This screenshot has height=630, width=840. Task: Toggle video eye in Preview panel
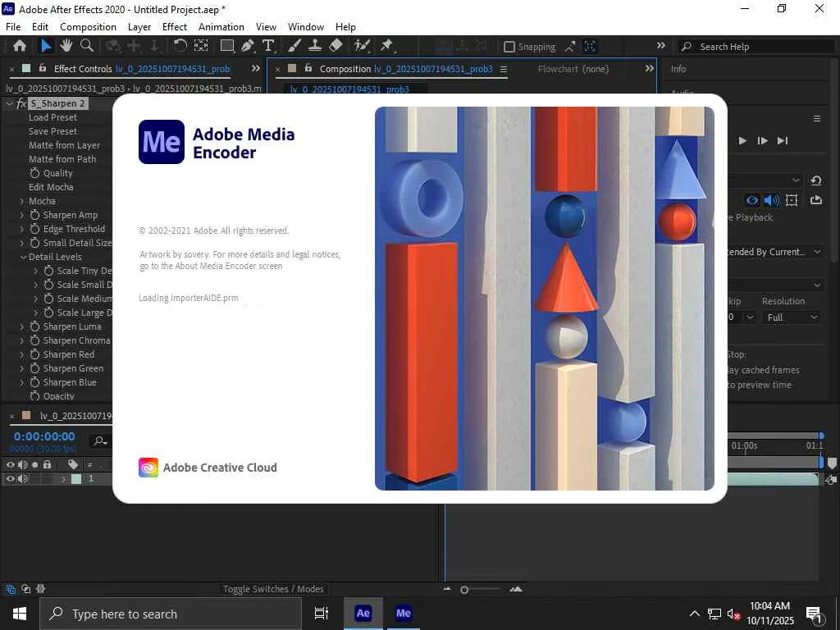click(752, 200)
